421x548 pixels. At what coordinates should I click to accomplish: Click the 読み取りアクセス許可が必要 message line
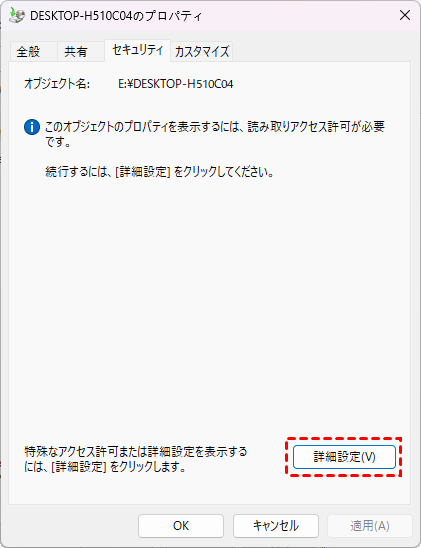215,127
